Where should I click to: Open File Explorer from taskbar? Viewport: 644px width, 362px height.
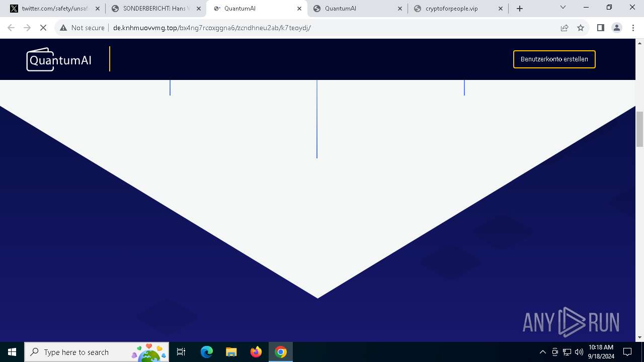click(231, 352)
